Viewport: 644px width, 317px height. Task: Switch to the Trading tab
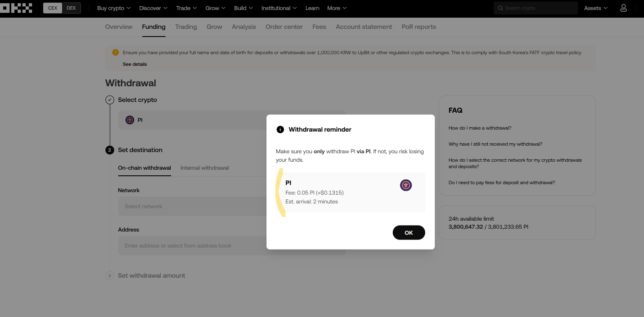pyautogui.click(x=186, y=27)
